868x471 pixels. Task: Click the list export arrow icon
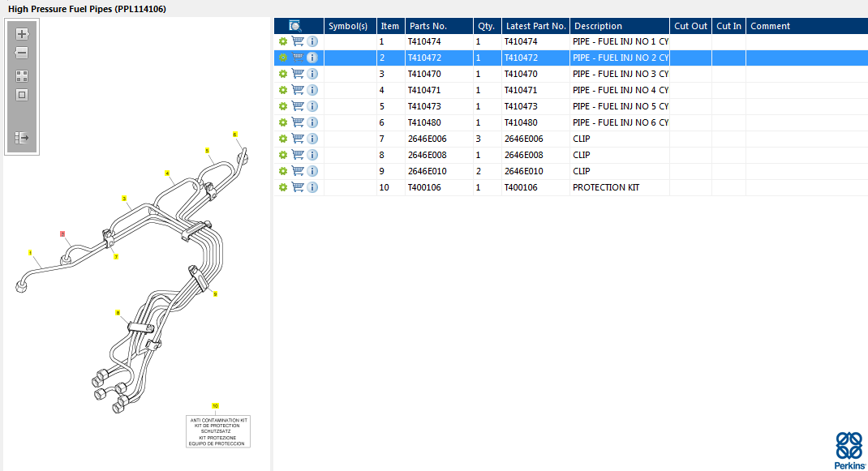click(22, 138)
